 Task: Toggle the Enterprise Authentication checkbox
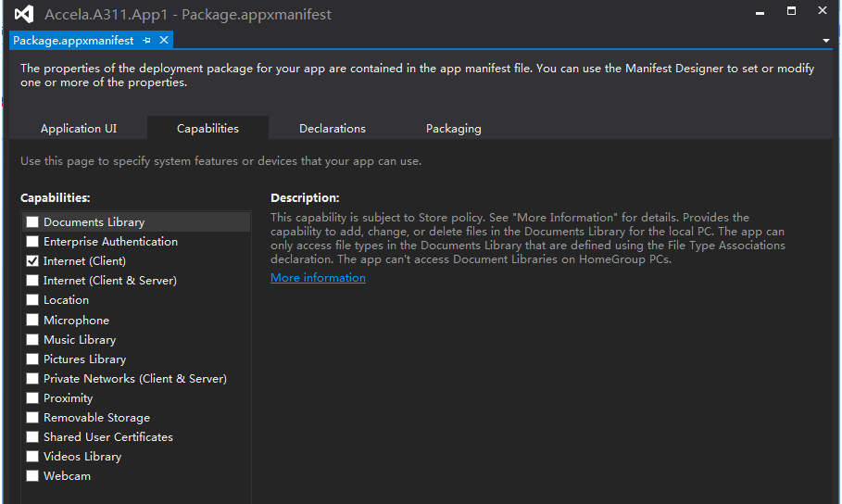32,242
